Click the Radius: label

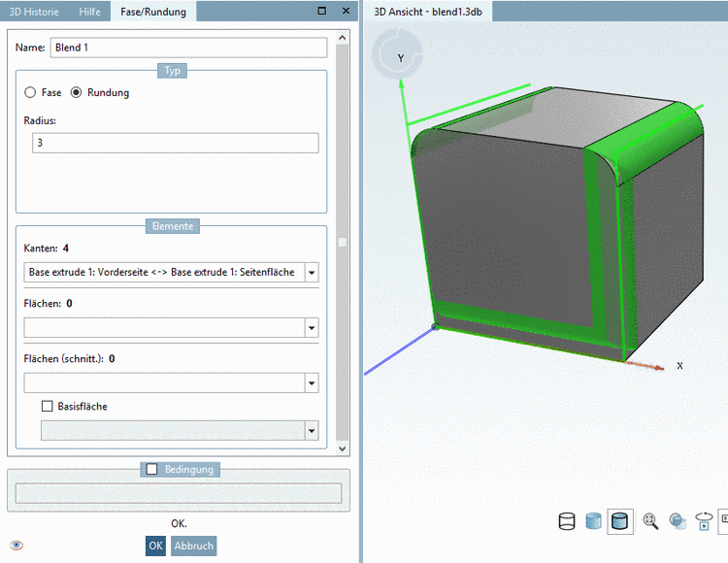pos(40,120)
